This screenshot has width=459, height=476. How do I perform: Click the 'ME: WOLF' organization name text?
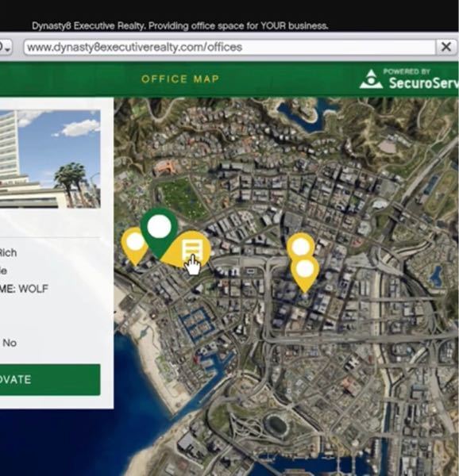(24, 289)
